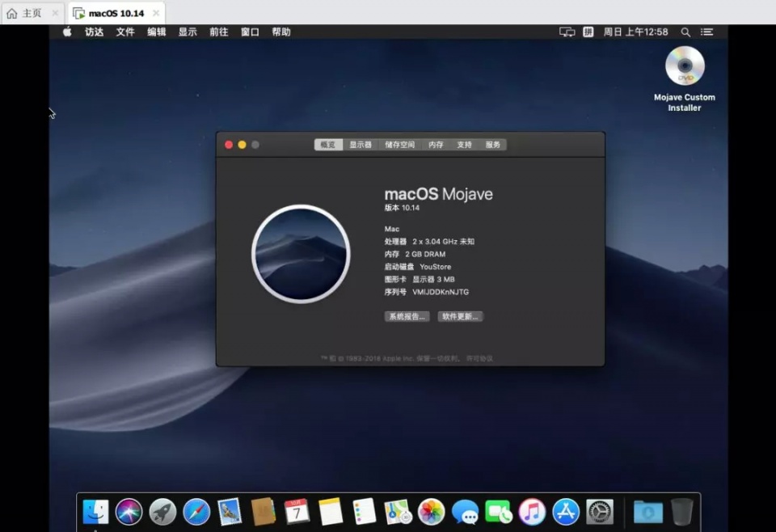
Task: Click the 系统报告... button
Action: point(407,317)
